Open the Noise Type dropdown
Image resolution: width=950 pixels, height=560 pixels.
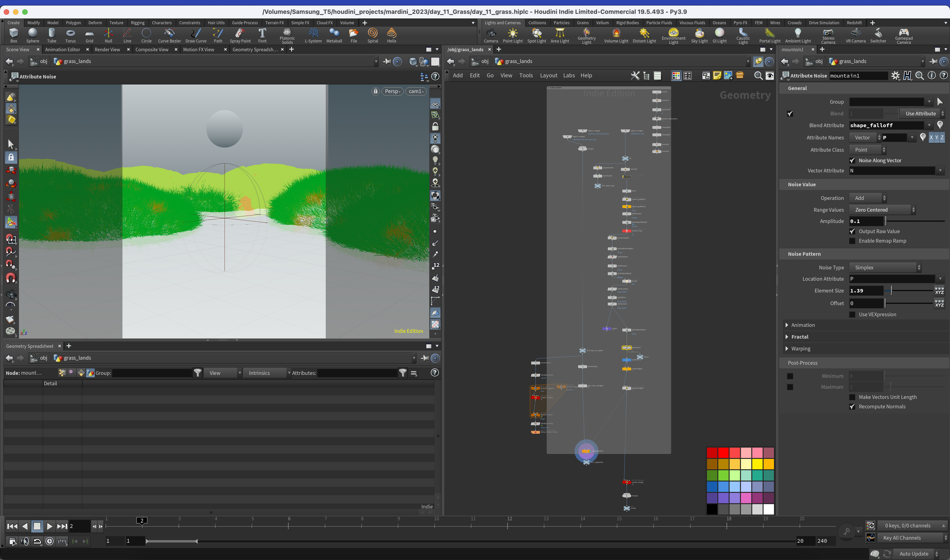(885, 267)
